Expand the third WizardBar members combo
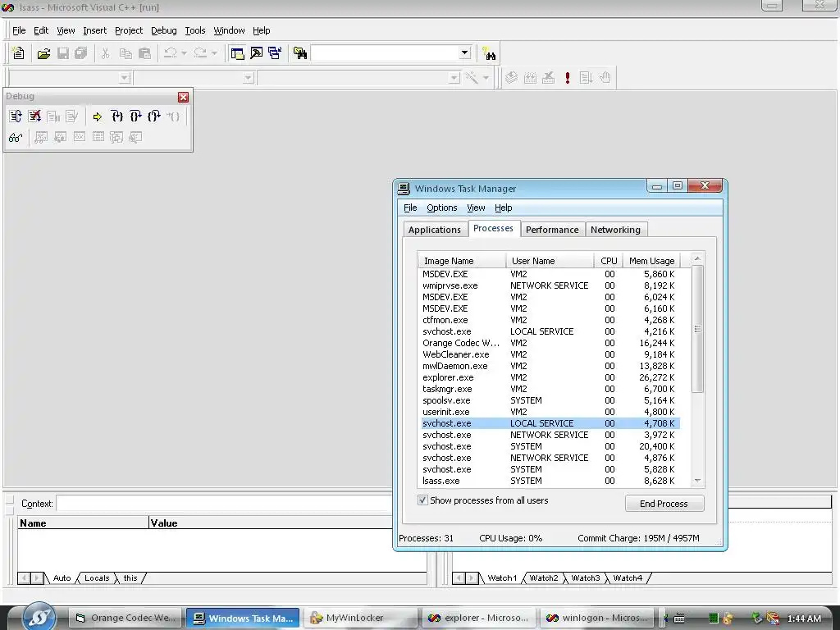Screen dimensions: 840x630 tap(454, 78)
